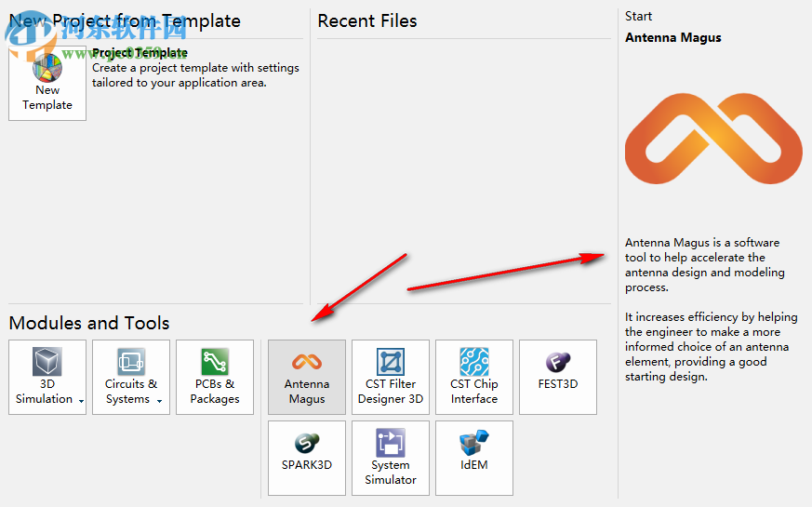The image size is (812, 507).
Task: Expand the Circuits & Systems dropdown arrow
Action: 159,401
